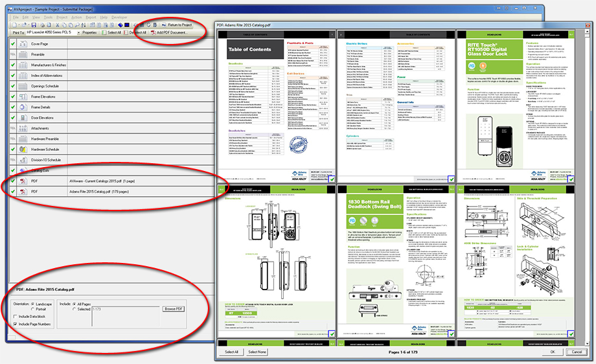Enable the Include Data block checkbox

point(15,316)
